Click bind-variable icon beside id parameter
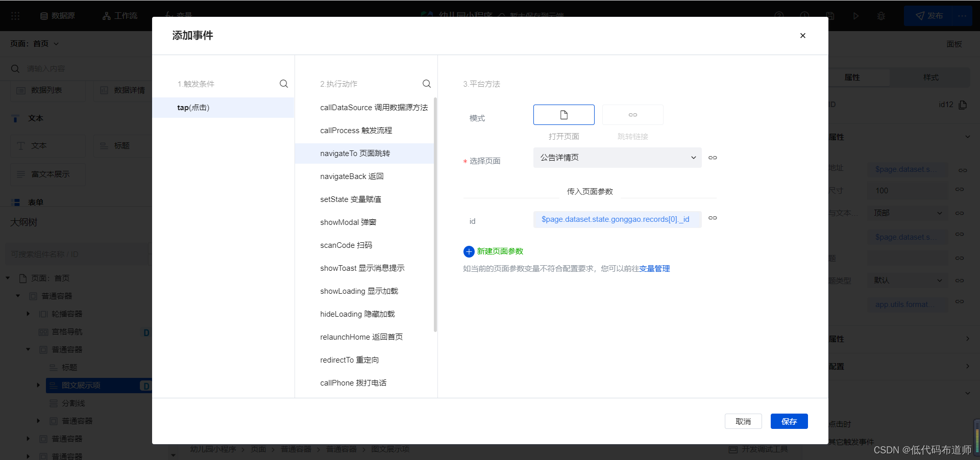The image size is (980, 460). coord(713,218)
